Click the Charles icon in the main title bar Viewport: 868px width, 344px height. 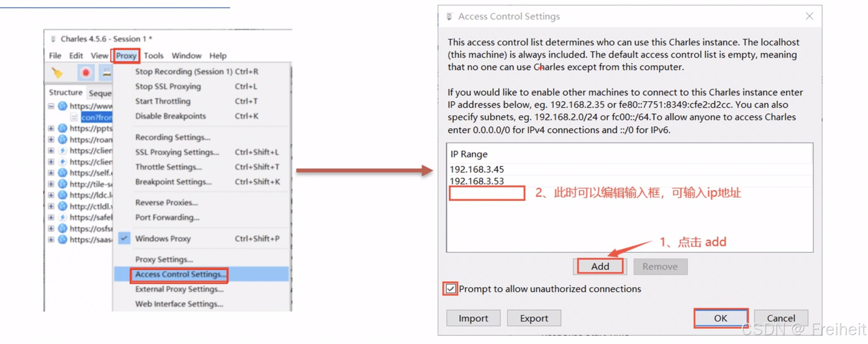53,39
